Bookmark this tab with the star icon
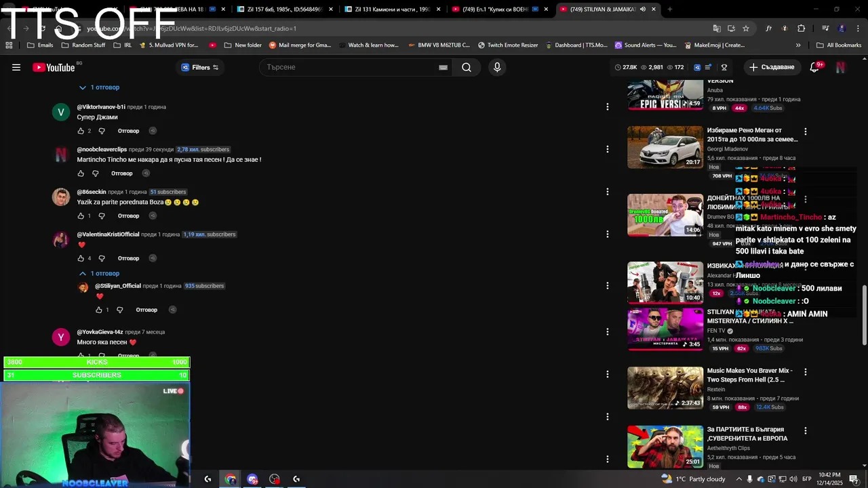This screenshot has height=488, width=868. (746, 28)
